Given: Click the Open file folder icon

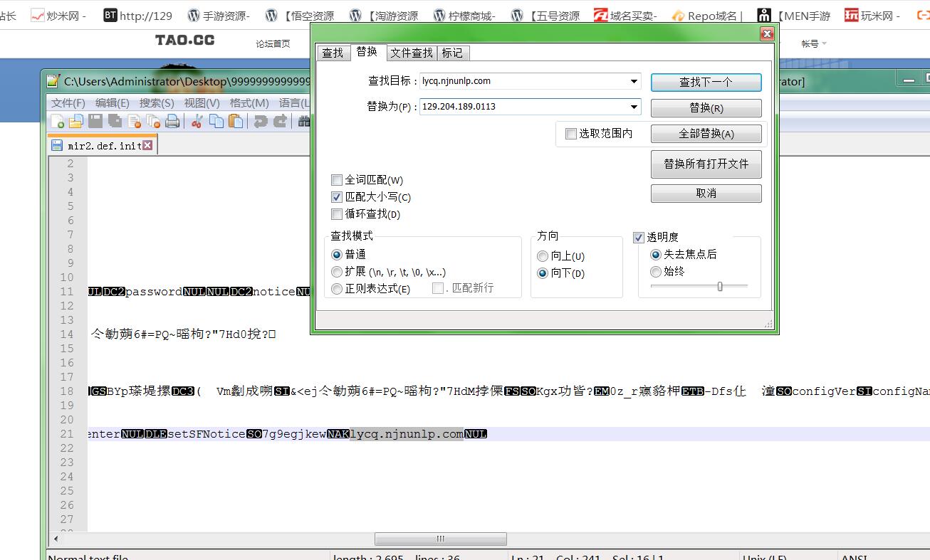Looking at the screenshot, I should point(76,122).
